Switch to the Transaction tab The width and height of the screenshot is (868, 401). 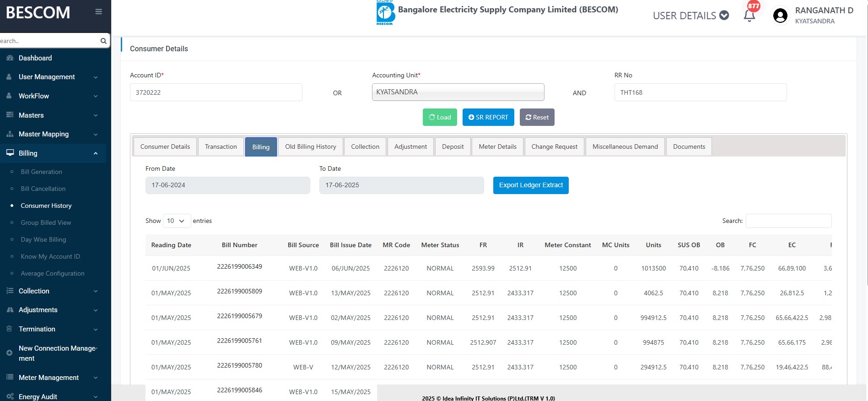click(221, 146)
